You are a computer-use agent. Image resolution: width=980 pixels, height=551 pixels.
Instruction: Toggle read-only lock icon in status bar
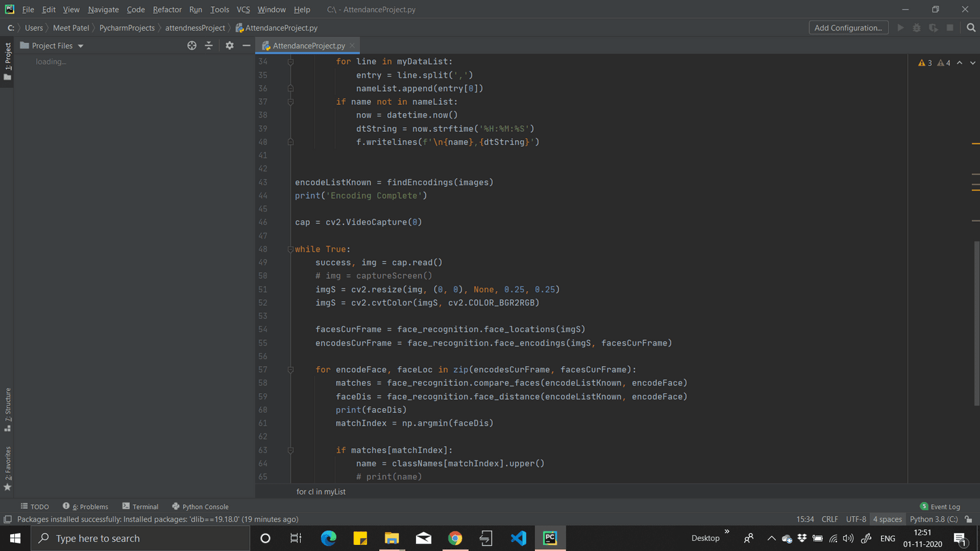[968, 519]
